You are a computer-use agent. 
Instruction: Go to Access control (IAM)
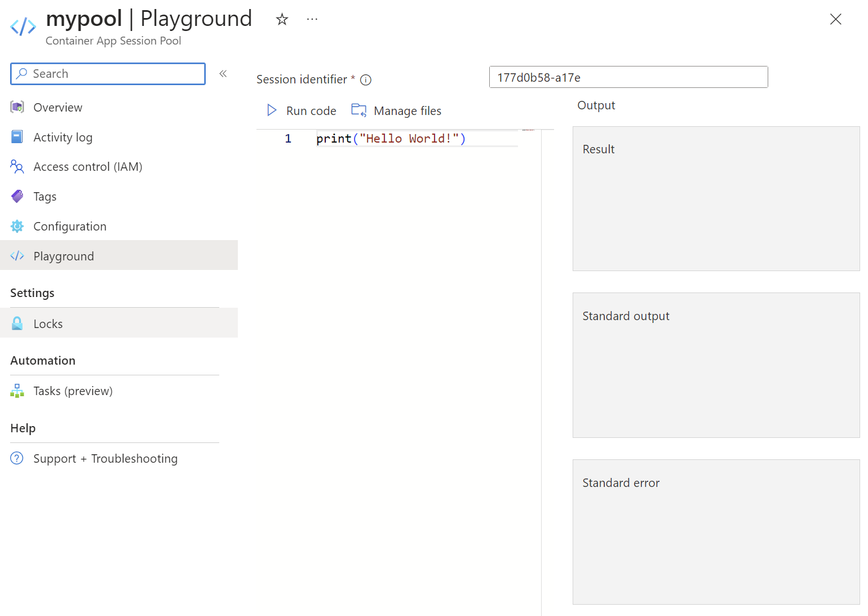coord(87,167)
